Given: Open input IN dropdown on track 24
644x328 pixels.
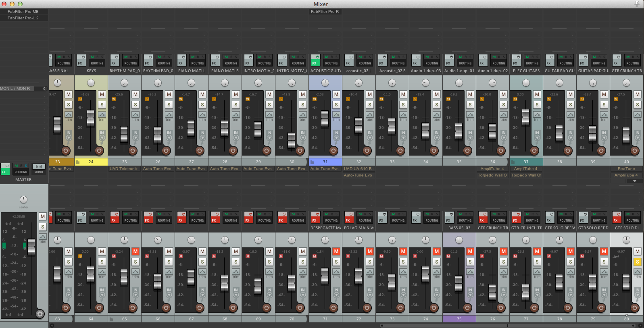Looking at the screenshot, I should 102,135.
